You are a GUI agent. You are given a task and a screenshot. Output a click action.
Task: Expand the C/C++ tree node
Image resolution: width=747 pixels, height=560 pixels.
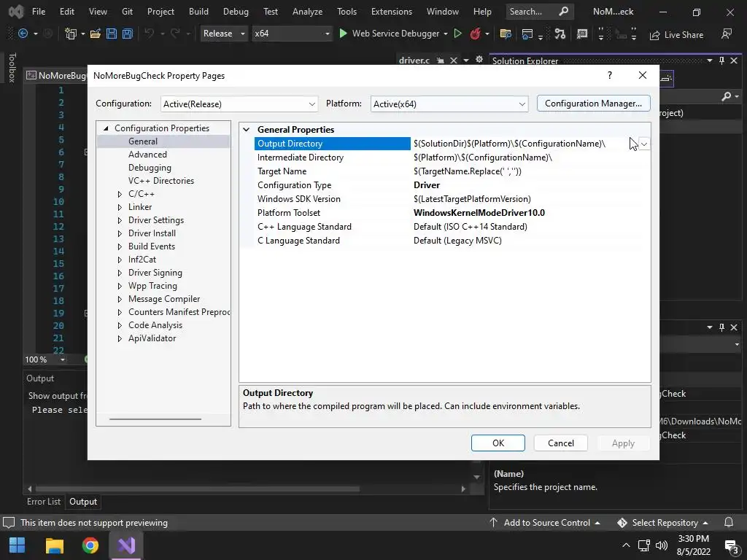pyautogui.click(x=120, y=194)
